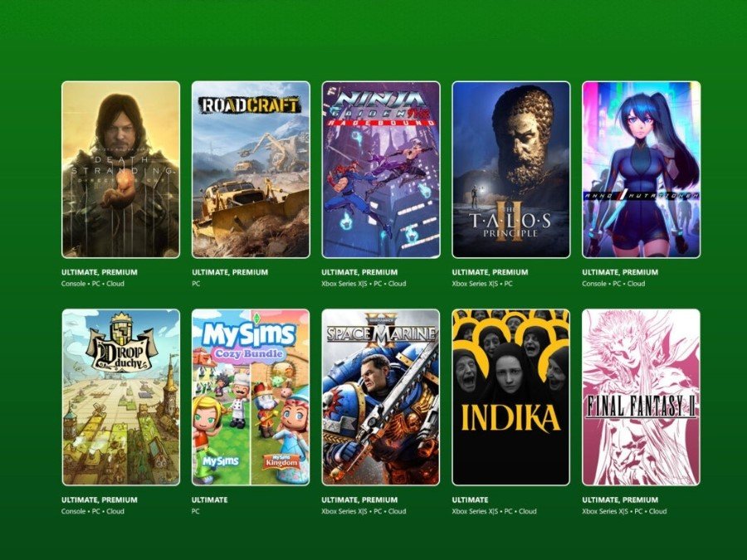Open the Anno Mutationem game tile
Screen dimensions: 747x560
coord(642,169)
